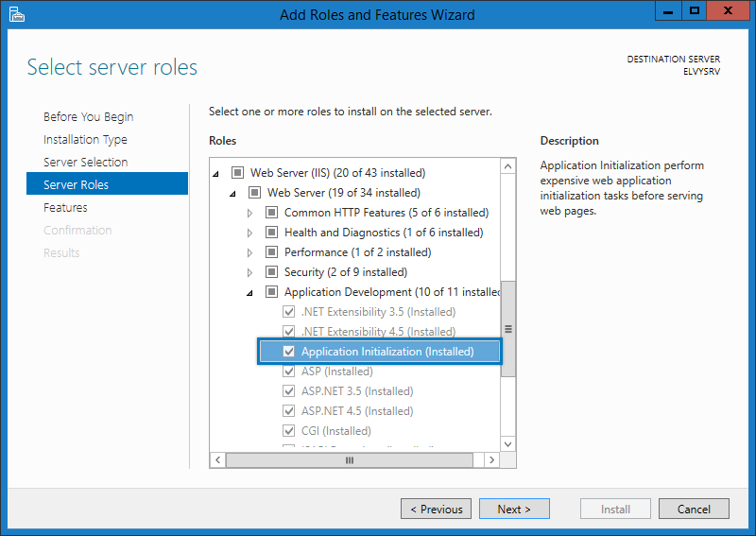Collapse the Application Development node
Screen dimensions: 756x536
pos(250,293)
